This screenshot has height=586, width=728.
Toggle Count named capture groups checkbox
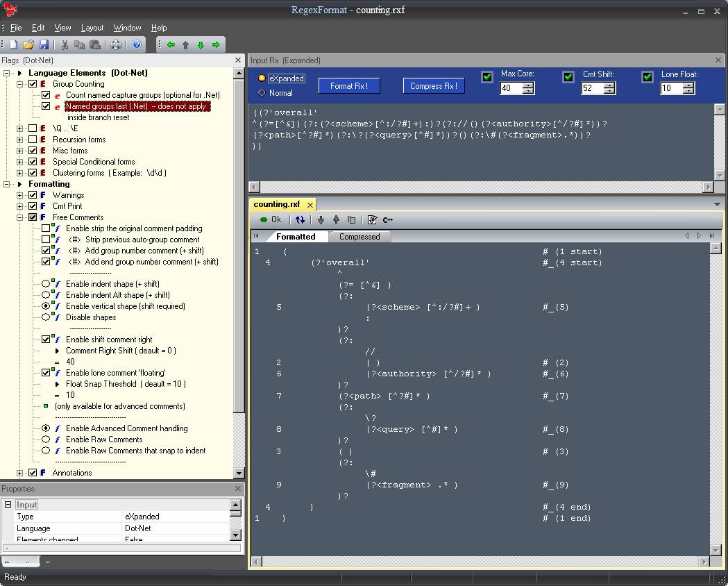click(x=46, y=95)
